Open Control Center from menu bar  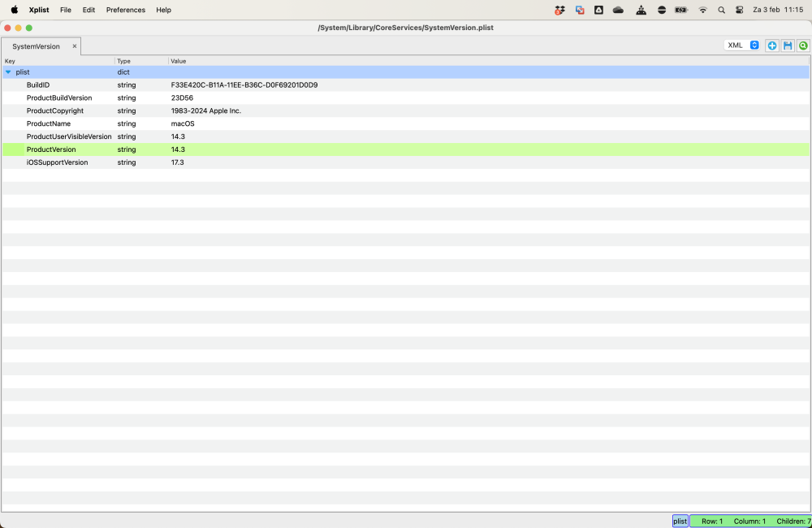(740, 10)
